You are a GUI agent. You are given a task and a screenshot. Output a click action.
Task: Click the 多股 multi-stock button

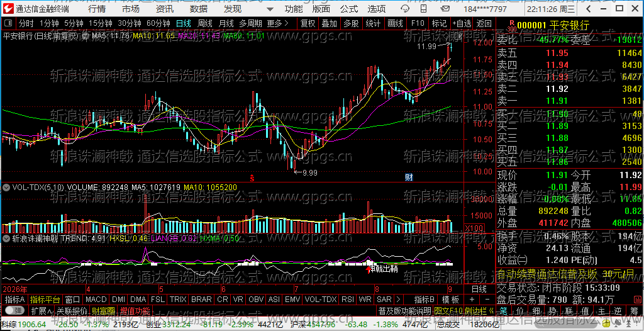[351, 23]
